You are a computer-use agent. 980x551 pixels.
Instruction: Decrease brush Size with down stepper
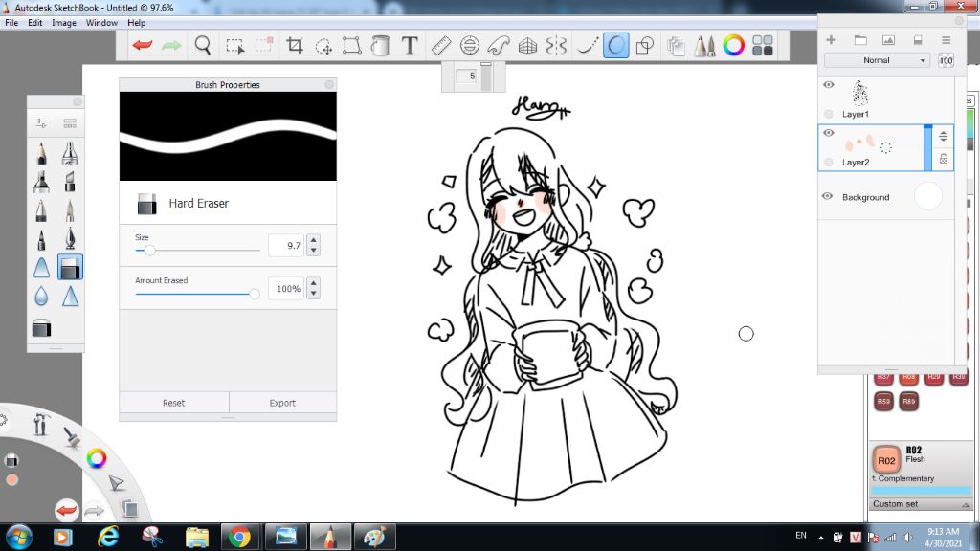313,251
